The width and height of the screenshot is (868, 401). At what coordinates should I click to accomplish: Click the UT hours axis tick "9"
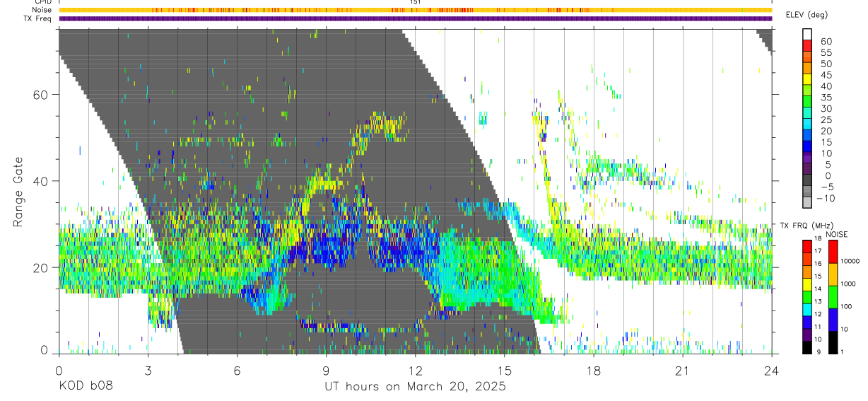326,371
